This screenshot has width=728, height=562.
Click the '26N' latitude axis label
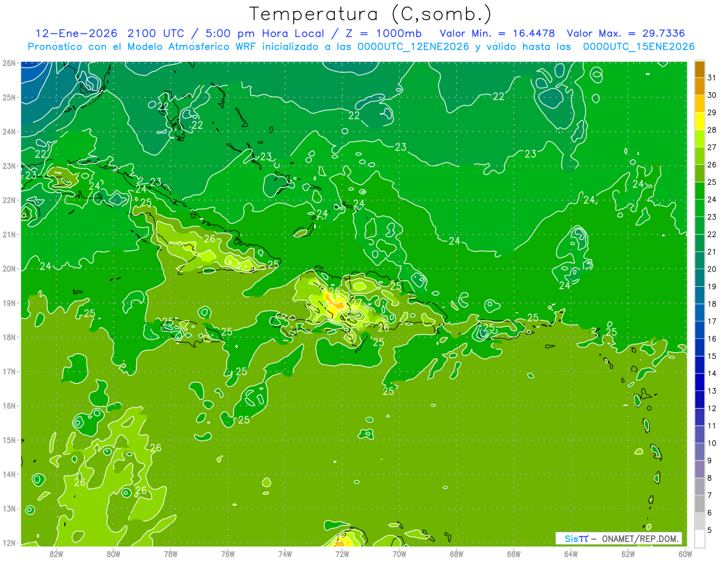click(8, 63)
